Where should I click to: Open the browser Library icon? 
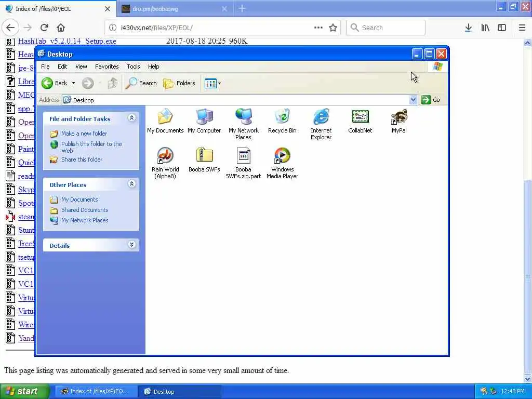pyautogui.click(x=485, y=28)
